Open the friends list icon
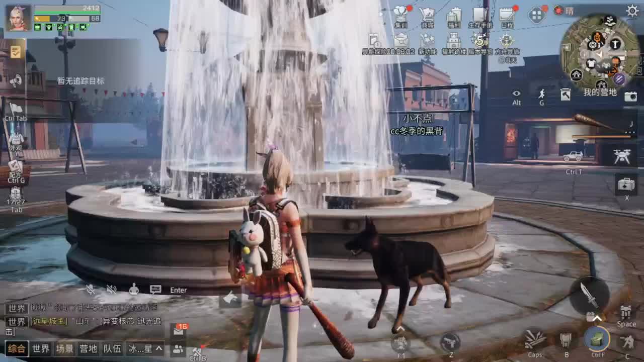Image resolution: width=644 pixels, height=362 pixels. pyautogui.click(x=178, y=348)
